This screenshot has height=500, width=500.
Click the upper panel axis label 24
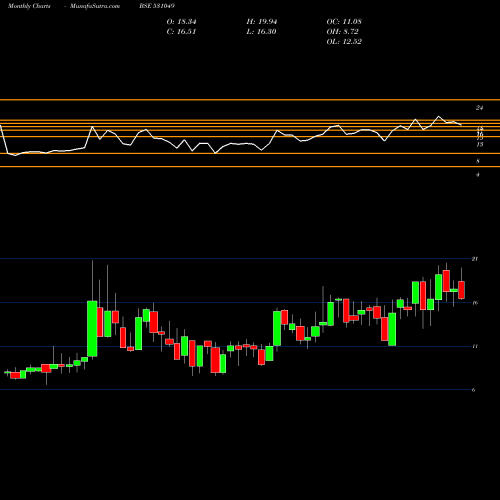coord(479,108)
